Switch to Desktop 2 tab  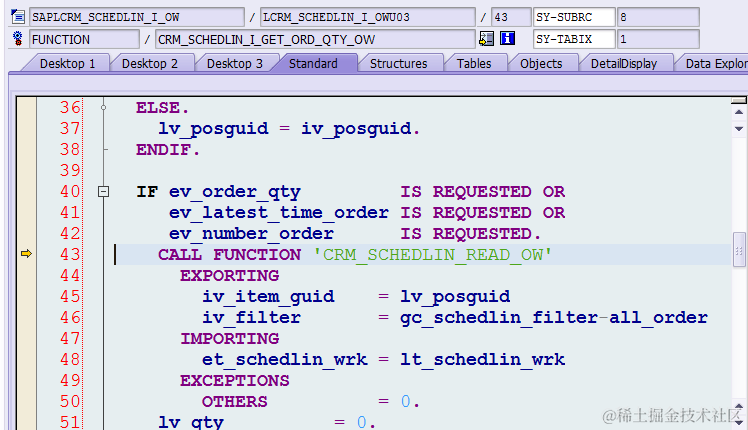(150, 63)
